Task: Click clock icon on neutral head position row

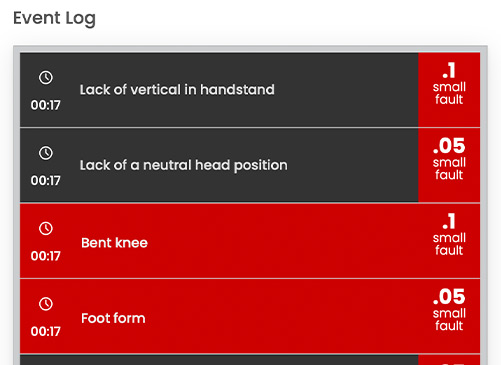Action: pyautogui.click(x=46, y=153)
